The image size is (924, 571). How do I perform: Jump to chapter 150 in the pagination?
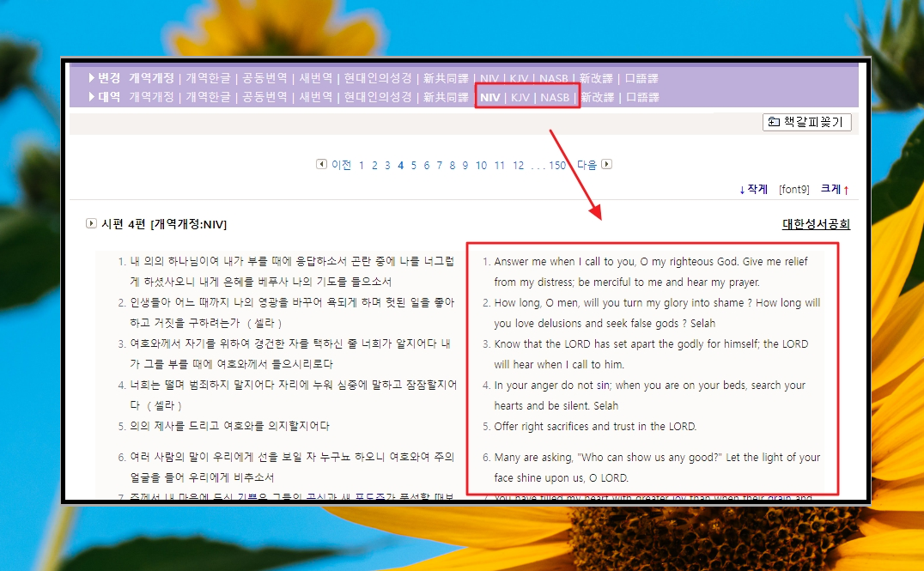(556, 165)
